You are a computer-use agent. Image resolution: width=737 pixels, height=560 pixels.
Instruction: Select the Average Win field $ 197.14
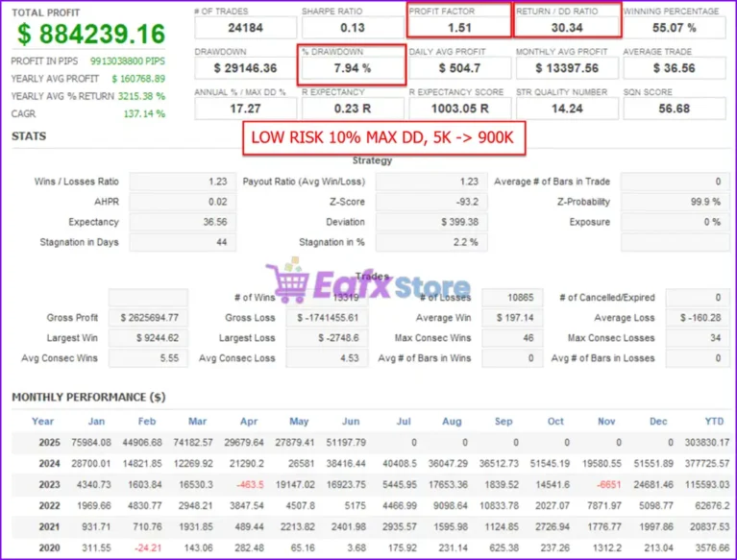[x=513, y=318]
